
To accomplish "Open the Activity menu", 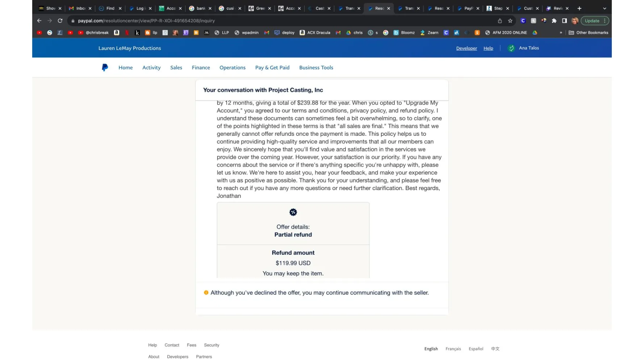I will coord(151,68).
